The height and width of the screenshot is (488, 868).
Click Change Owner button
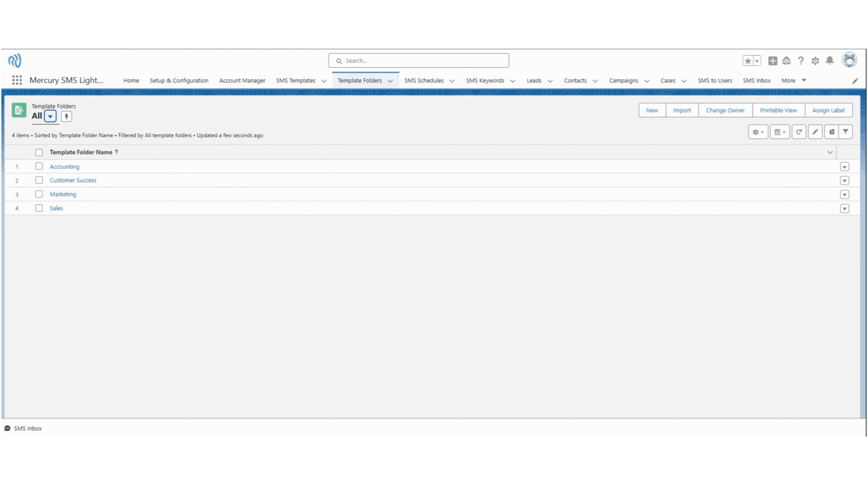tap(725, 110)
